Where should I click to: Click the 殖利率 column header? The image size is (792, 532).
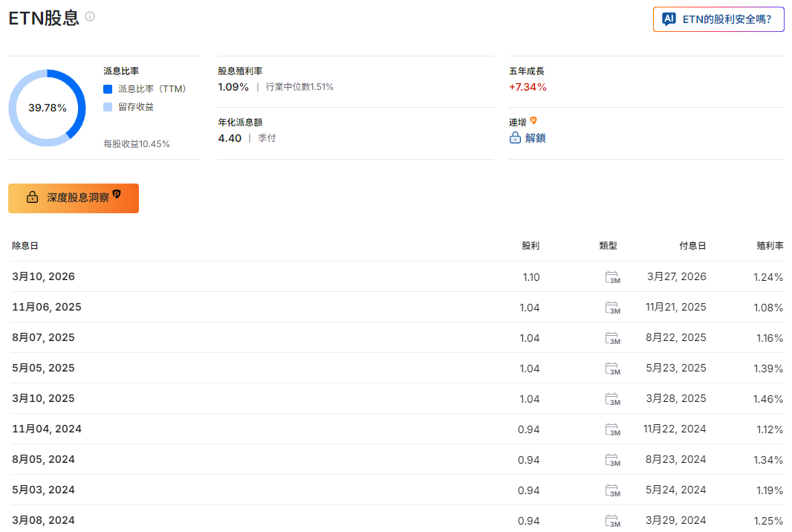coord(770,246)
